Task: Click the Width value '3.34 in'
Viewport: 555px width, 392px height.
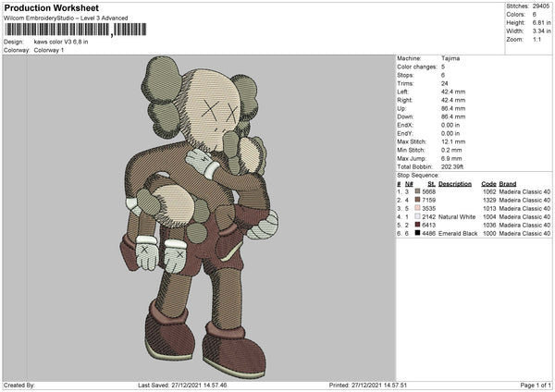Action: 541,31
